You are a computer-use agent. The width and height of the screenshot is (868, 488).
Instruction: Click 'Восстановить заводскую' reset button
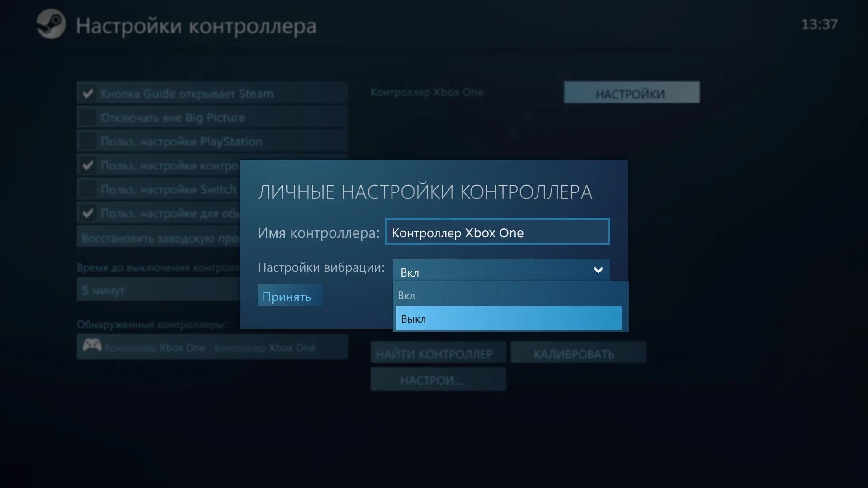[158, 238]
